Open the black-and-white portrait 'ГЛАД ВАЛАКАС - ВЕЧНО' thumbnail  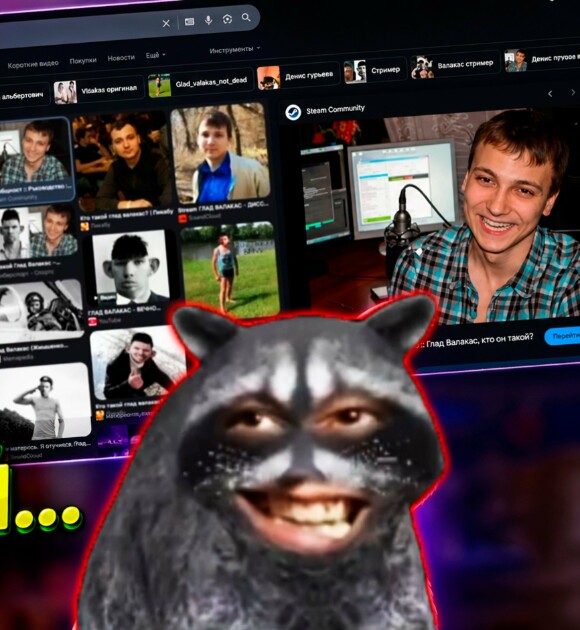click(x=130, y=267)
